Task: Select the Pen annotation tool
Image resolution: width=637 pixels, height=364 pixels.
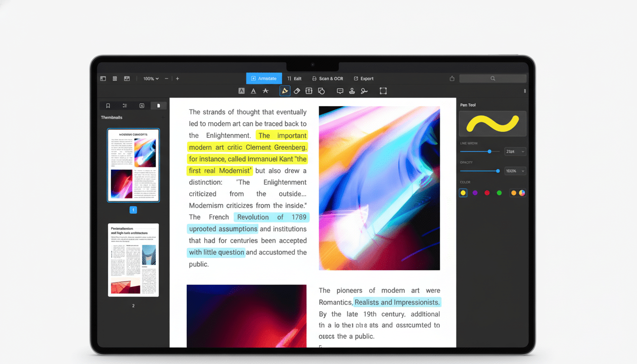Action: point(285,91)
